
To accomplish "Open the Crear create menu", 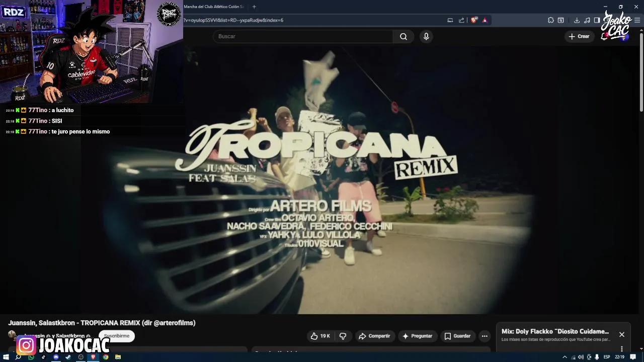I will (x=579, y=36).
